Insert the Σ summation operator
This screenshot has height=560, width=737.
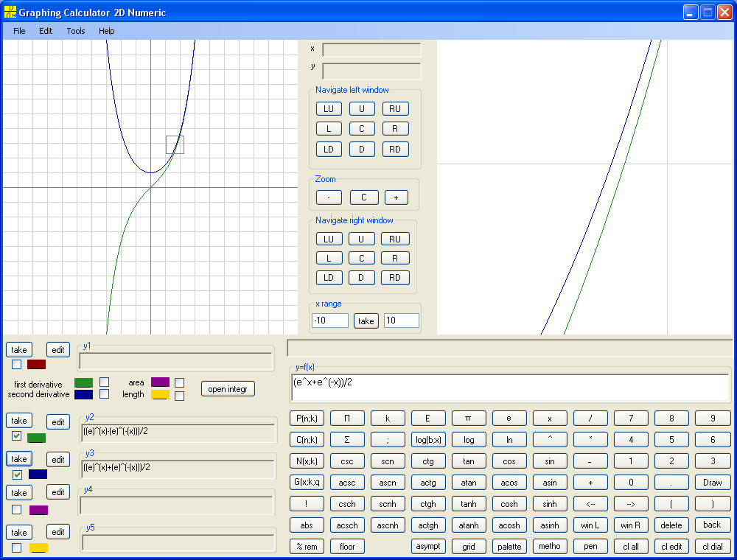[347, 440]
